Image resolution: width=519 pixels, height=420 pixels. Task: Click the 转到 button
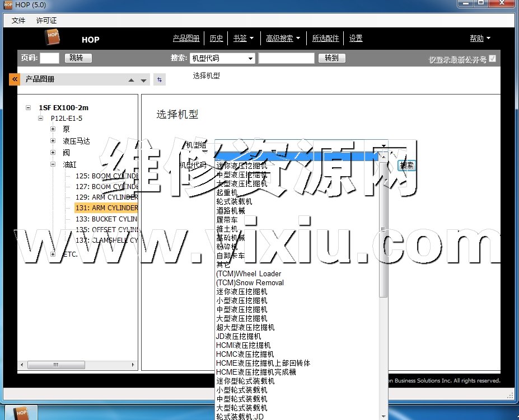coord(331,58)
